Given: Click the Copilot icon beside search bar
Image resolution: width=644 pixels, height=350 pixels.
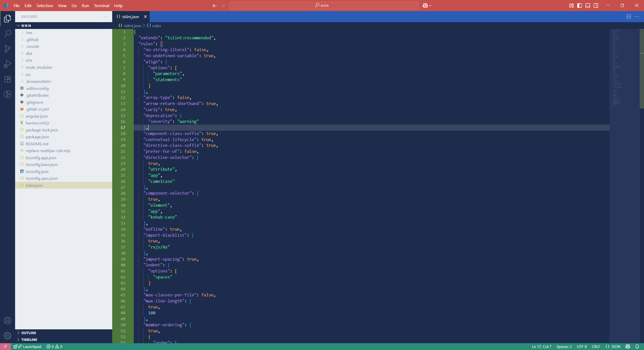Looking at the screenshot, I should tap(425, 6).
